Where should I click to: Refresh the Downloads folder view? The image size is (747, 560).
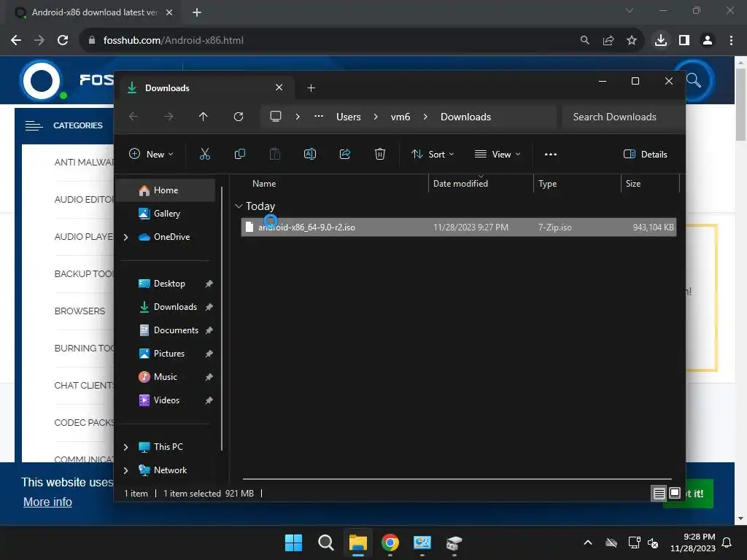[x=239, y=117]
